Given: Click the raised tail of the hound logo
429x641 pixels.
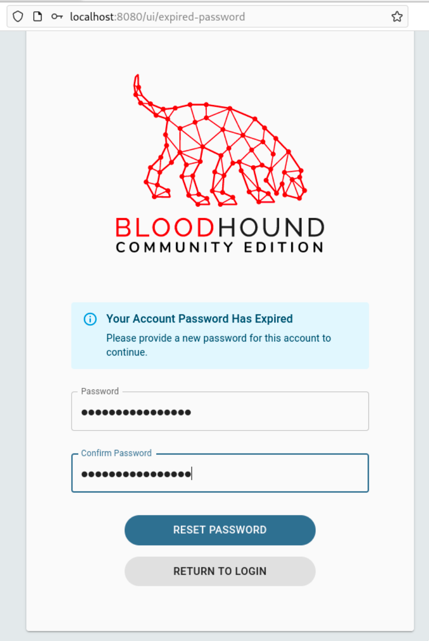Looking at the screenshot, I should point(141,92).
